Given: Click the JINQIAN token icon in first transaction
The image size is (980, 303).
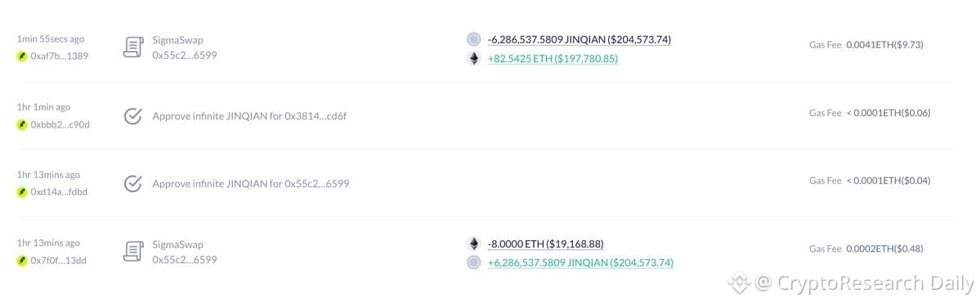Looking at the screenshot, I should tap(474, 39).
